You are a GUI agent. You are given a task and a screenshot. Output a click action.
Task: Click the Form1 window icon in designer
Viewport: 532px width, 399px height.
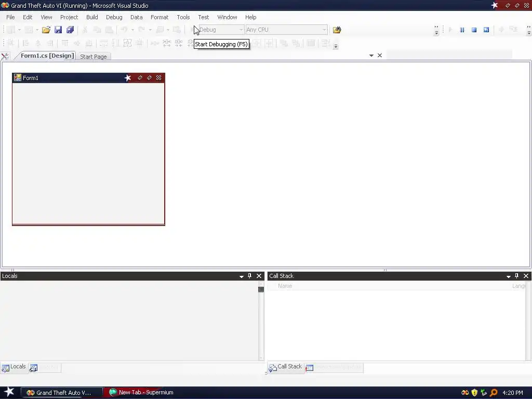coord(18,78)
